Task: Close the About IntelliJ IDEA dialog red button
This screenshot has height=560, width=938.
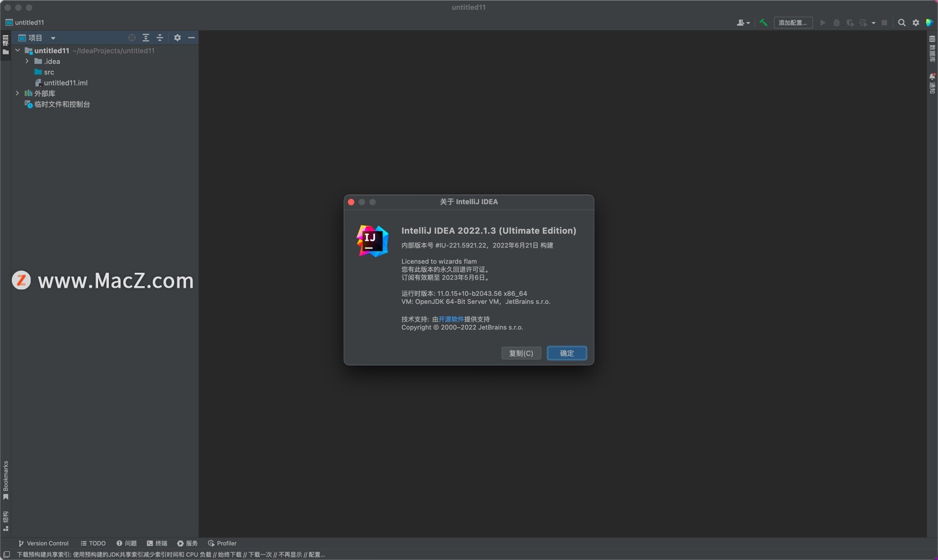Action: click(351, 202)
